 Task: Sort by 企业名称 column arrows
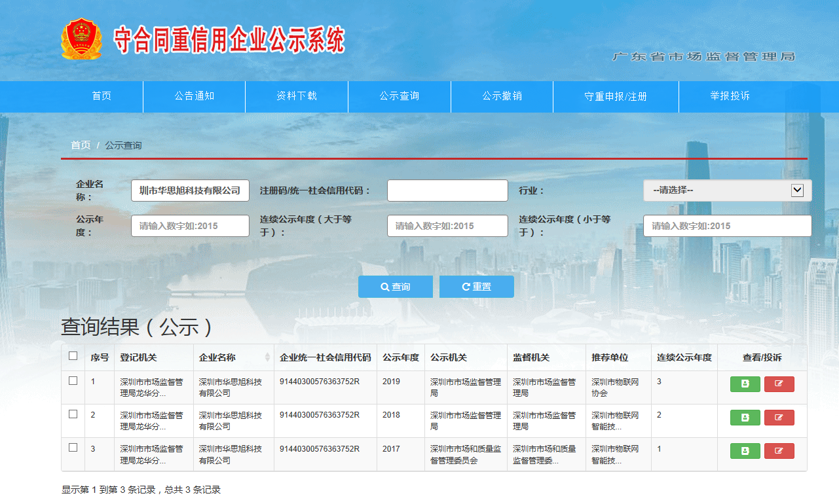coord(267,357)
